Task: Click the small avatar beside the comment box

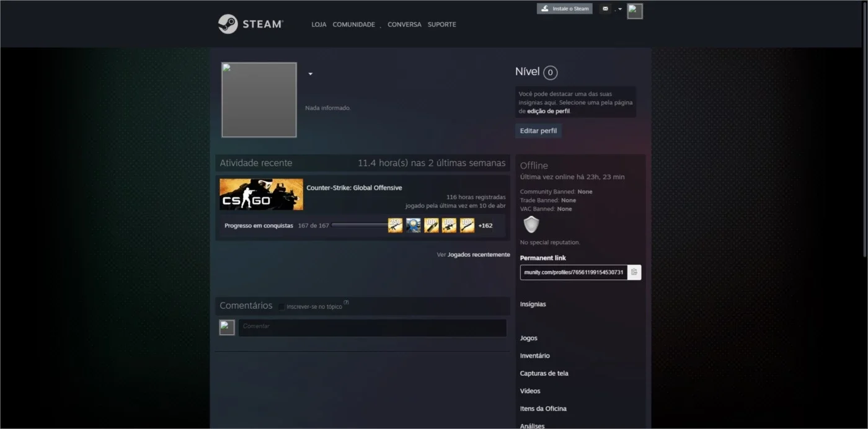Action: (x=227, y=328)
